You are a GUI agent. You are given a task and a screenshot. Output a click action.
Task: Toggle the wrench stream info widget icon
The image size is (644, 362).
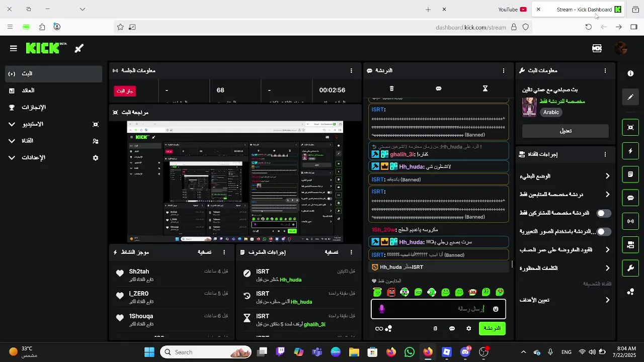click(x=630, y=268)
